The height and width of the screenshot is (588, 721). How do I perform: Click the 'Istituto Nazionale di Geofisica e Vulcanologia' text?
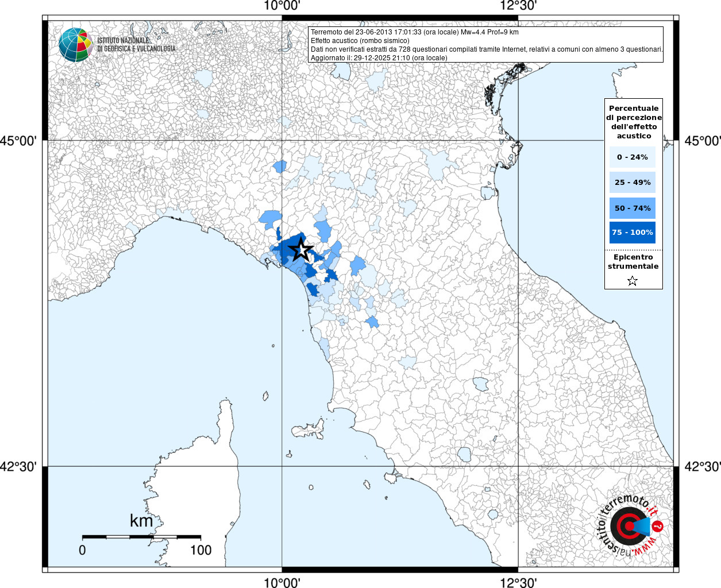(x=136, y=45)
